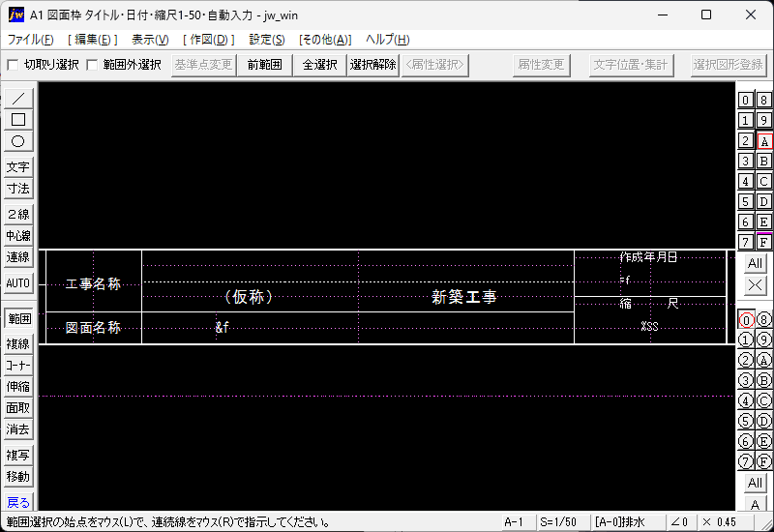
Task: Activate the 2線 double line tool
Action: click(18, 214)
